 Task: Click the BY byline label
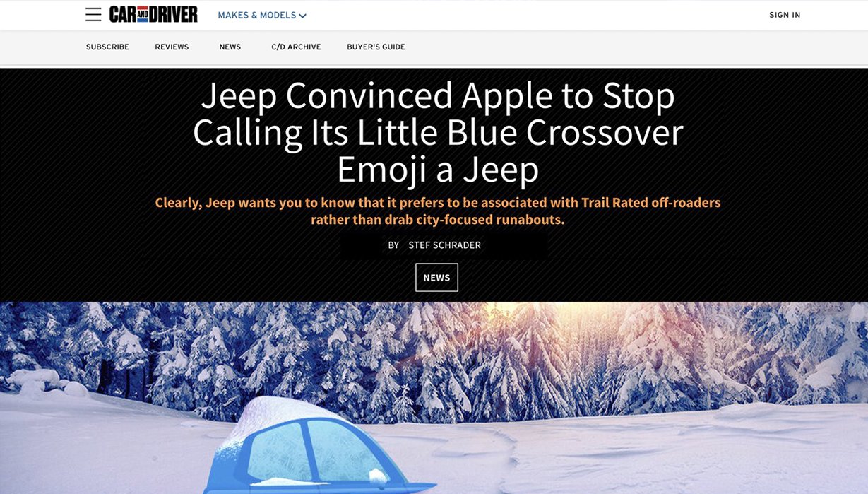(x=393, y=245)
